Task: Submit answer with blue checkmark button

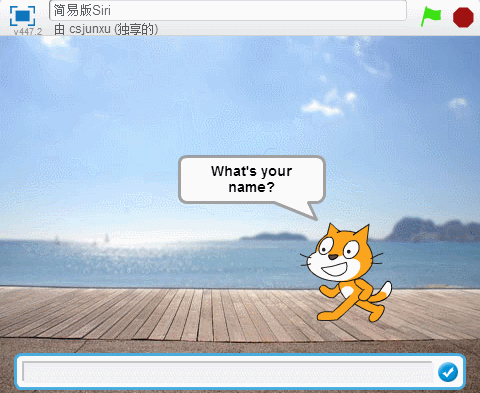Action: pyautogui.click(x=448, y=372)
